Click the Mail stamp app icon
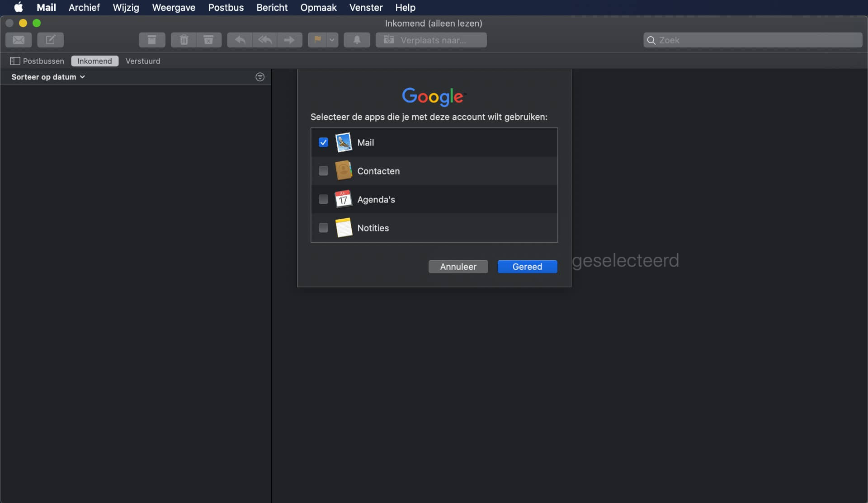Screen dimensions: 868x503 coord(344,142)
